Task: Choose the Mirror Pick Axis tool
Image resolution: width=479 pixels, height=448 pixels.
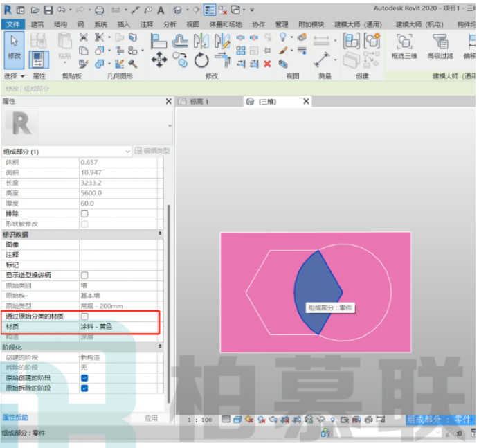Action: pyautogui.click(x=201, y=42)
